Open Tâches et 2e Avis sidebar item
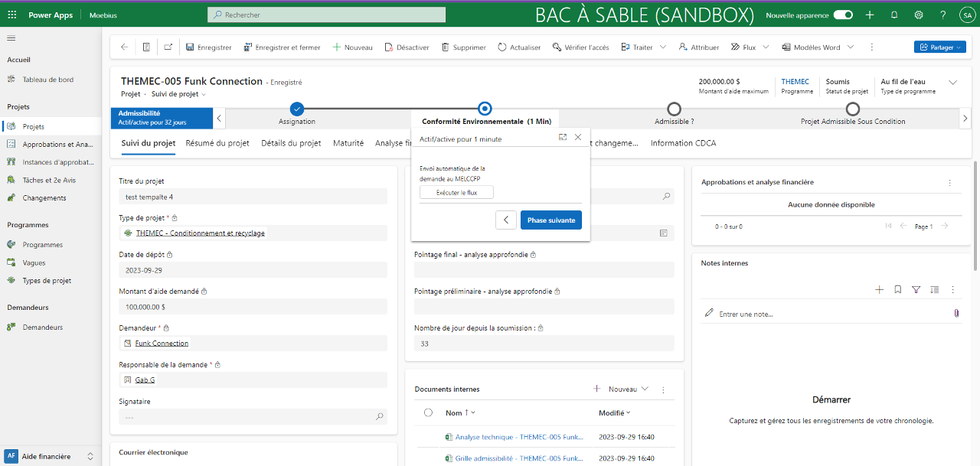 pos(51,180)
